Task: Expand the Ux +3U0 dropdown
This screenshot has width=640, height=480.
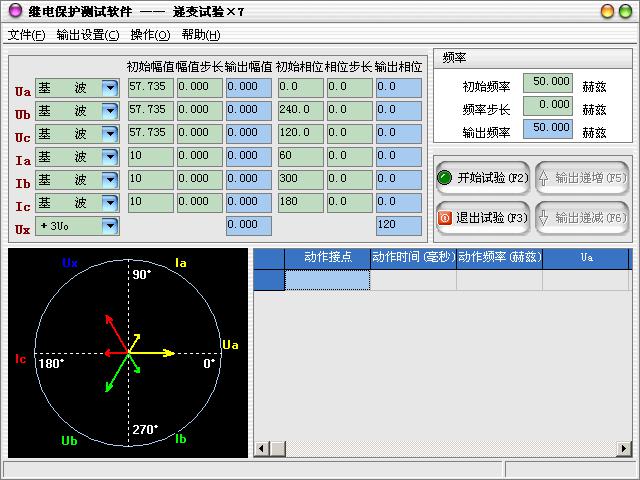Action: [x=109, y=226]
